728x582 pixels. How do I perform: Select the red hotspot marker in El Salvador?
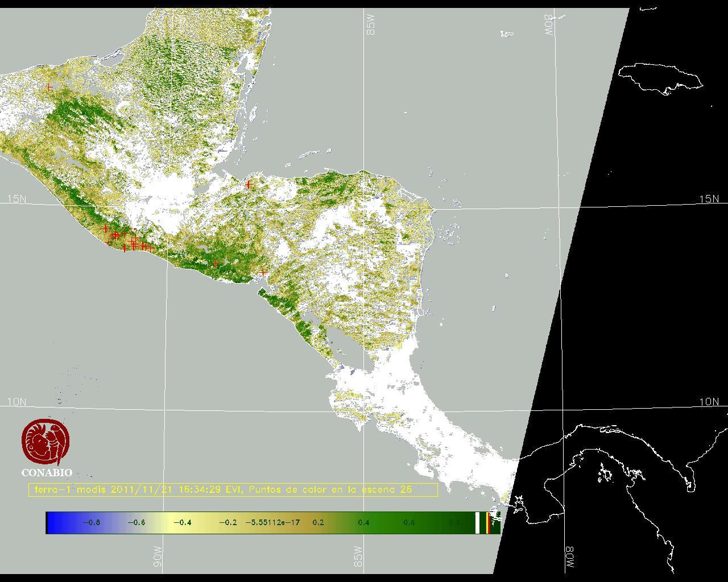coord(216,263)
